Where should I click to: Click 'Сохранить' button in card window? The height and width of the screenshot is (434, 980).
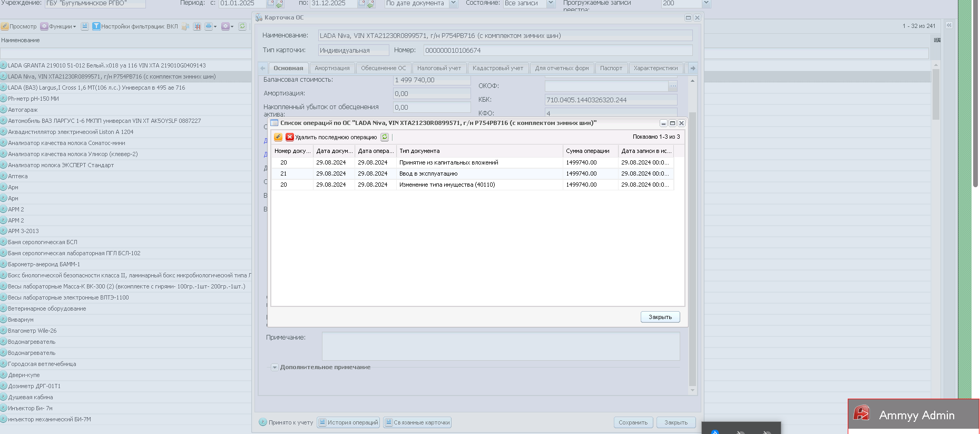tap(633, 422)
